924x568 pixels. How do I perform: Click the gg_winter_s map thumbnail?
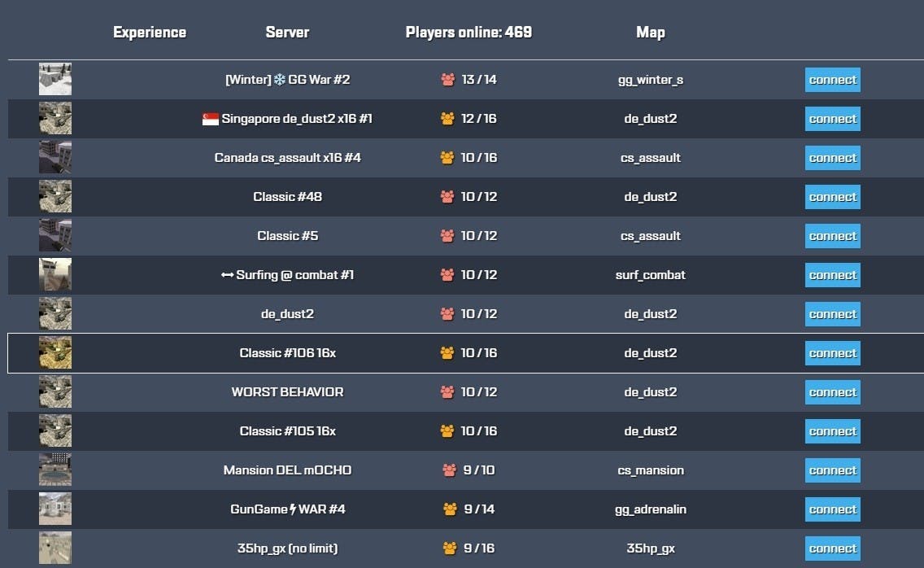point(55,80)
